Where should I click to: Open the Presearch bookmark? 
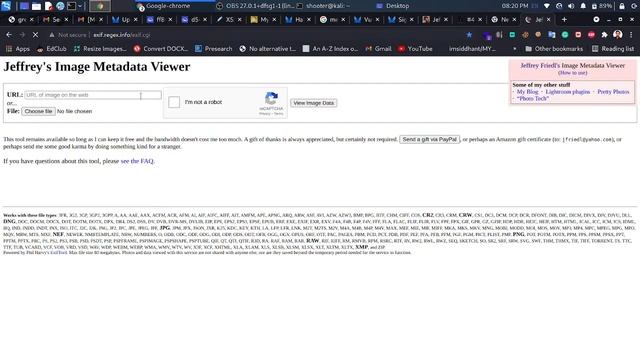213,49
